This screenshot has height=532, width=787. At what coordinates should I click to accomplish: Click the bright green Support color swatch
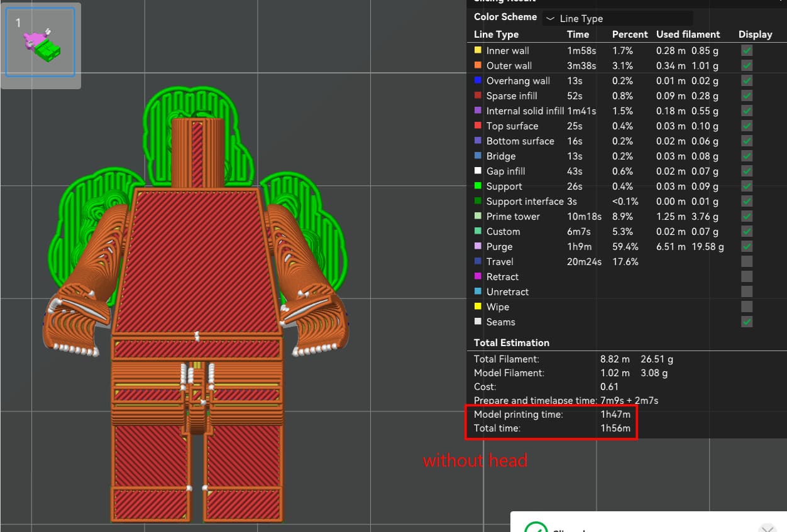(x=478, y=186)
